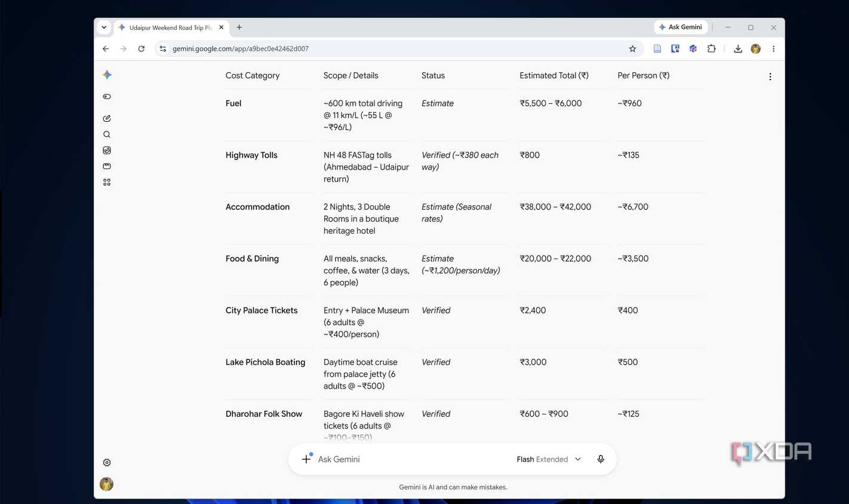Click the ~₹6,700 per person value

click(x=633, y=207)
